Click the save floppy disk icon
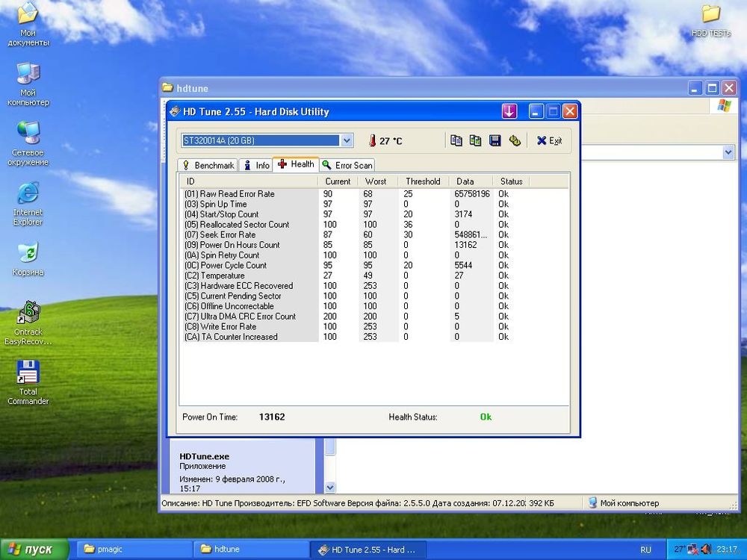This screenshot has width=747, height=560. point(495,140)
